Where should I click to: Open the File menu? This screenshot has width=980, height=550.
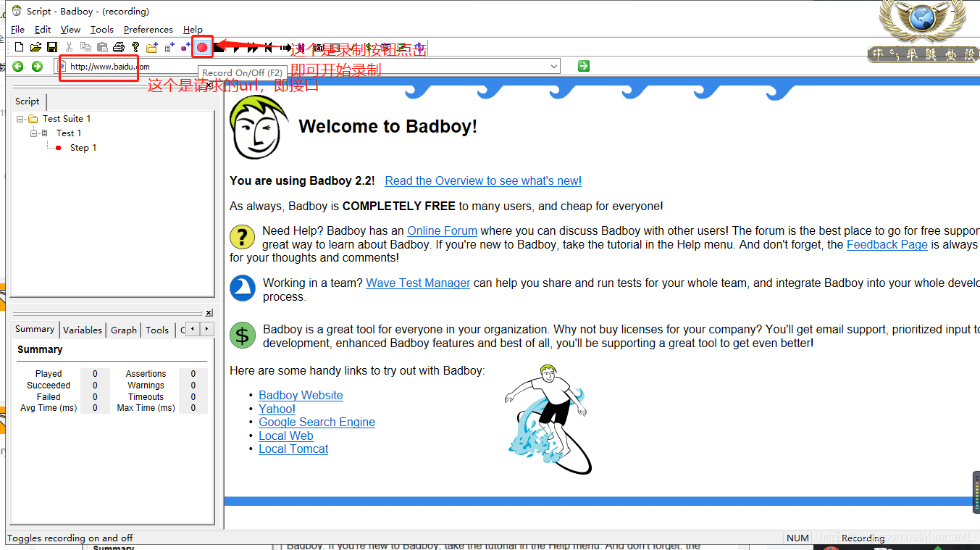pyautogui.click(x=17, y=30)
